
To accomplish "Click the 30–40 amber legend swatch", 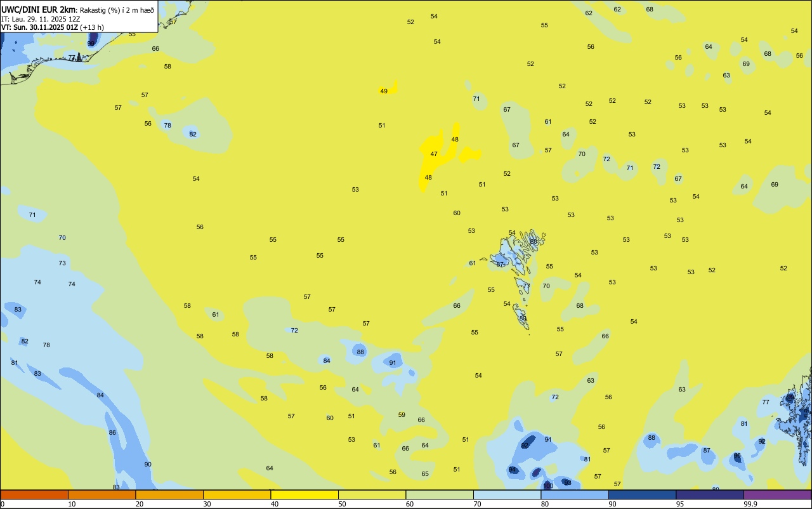I will [x=237, y=494].
